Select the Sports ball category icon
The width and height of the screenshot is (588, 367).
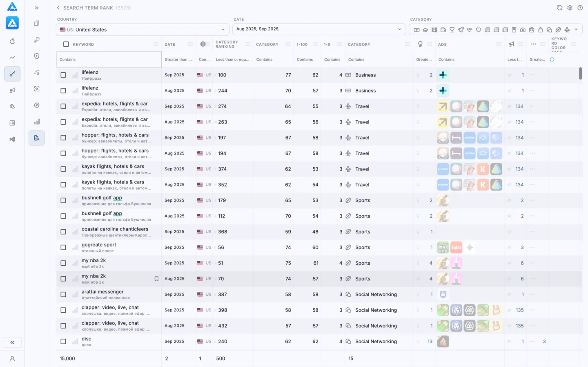point(558,29)
